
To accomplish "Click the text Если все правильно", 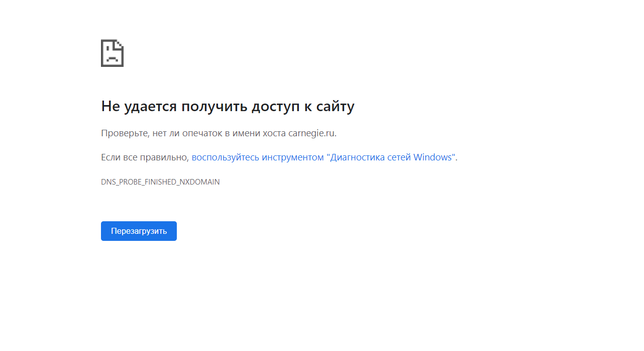I will [x=144, y=157].
